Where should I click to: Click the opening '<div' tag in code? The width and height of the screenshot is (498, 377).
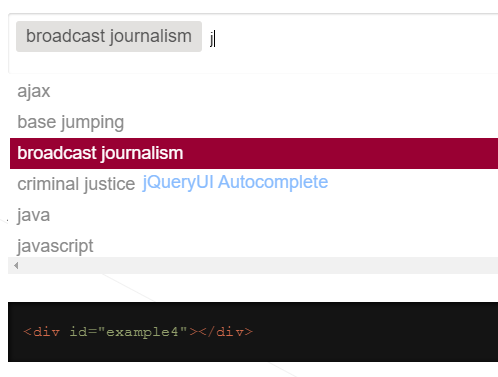42,332
